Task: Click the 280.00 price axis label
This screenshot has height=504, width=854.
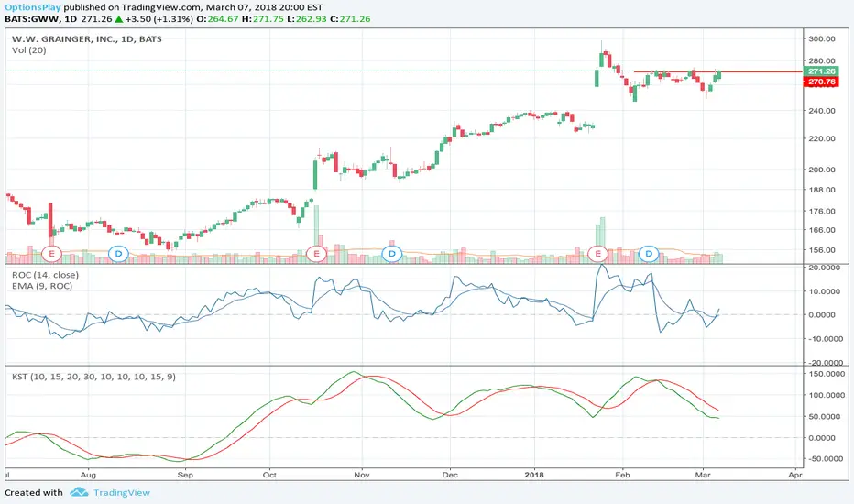Action: click(822, 61)
